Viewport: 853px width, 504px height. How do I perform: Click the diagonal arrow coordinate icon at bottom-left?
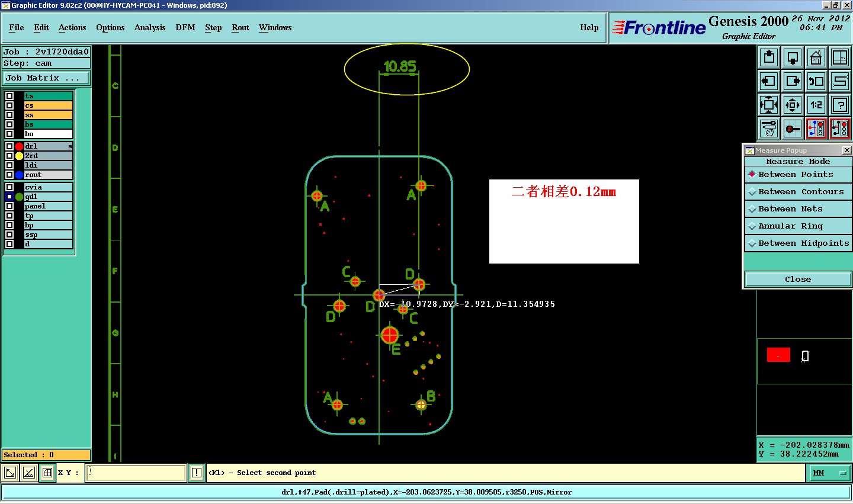click(x=10, y=473)
